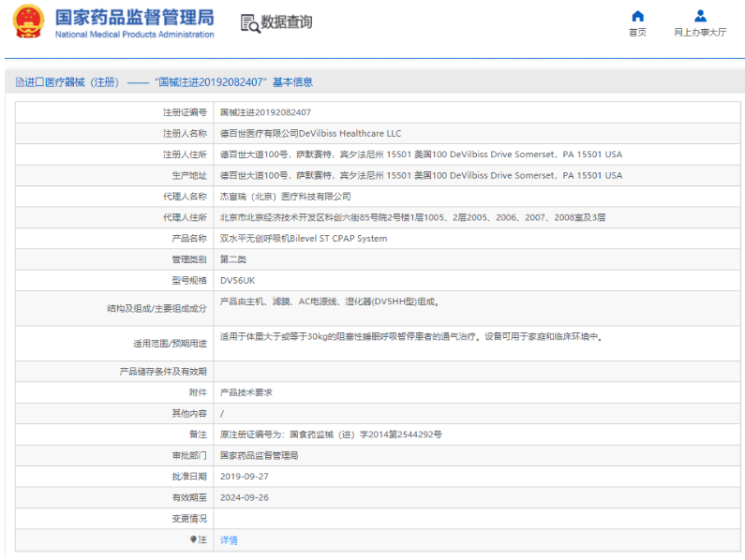Open the 网上办事大厅 text link
This screenshot has width=745, height=560.
point(700,32)
